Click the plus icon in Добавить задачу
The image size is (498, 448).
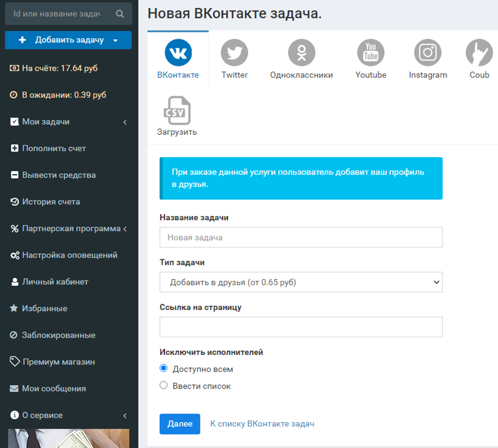pos(22,40)
